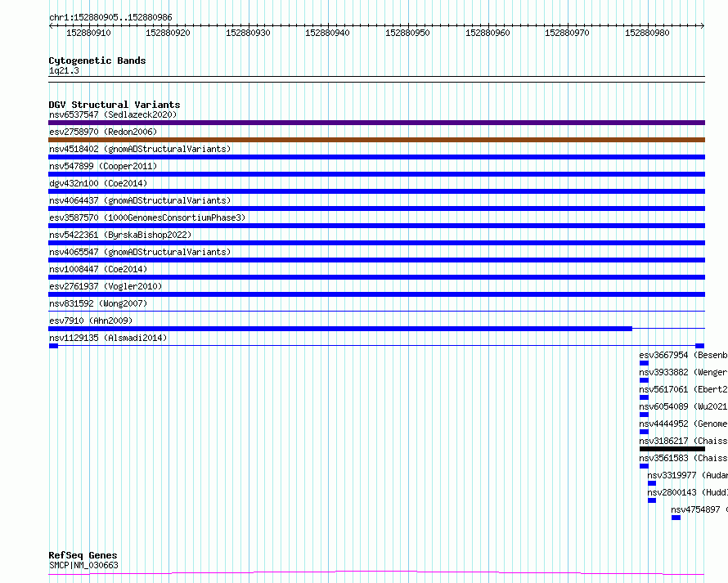This screenshot has width=728, height=583.
Task: Select small blue bar under nsv3319977
Action: pos(652,483)
